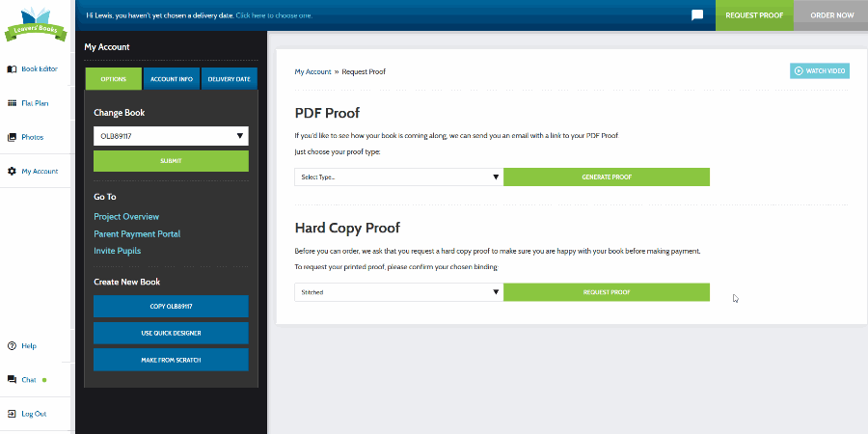This screenshot has height=434, width=868.
Task: Switch to the Account Info tab
Action: click(172, 79)
